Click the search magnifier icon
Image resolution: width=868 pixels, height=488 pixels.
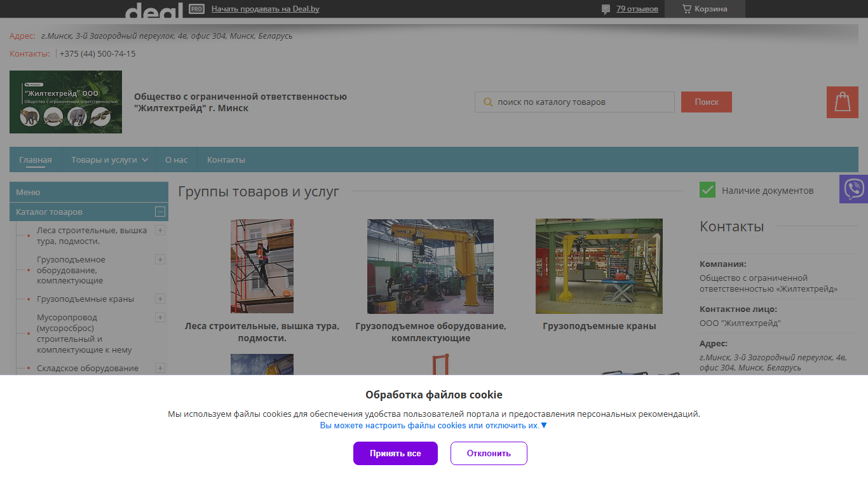pyautogui.click(x=488, y=102)
